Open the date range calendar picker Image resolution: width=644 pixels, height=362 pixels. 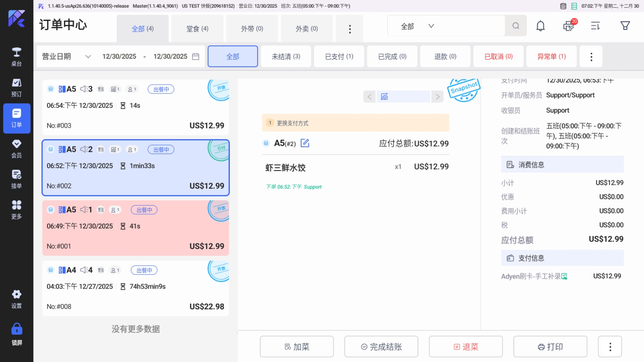click(x=196, y=56)
